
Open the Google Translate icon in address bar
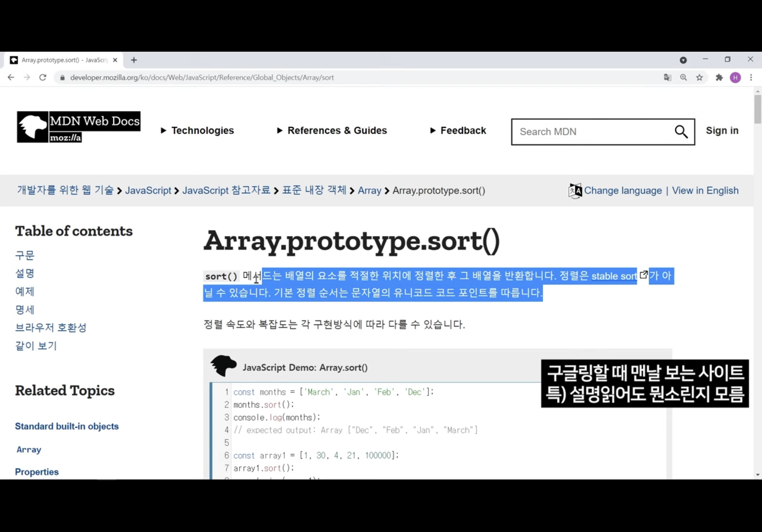668,78
